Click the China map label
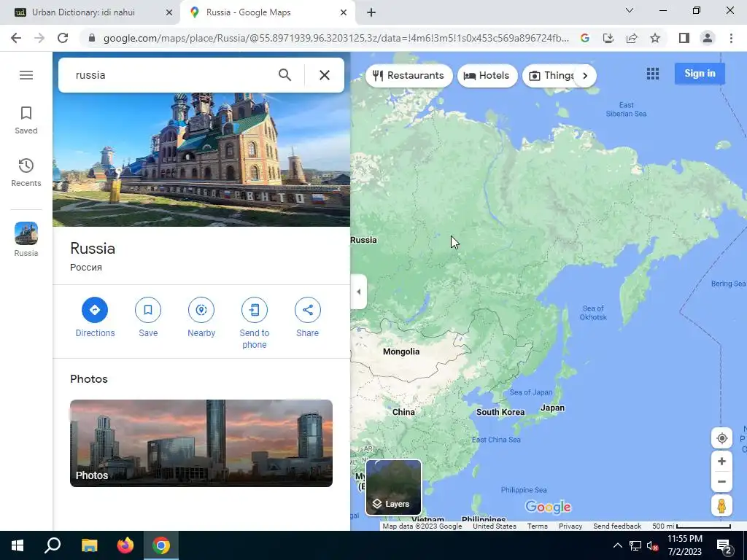The image size is (747, 560). click(x=403, y=412)
